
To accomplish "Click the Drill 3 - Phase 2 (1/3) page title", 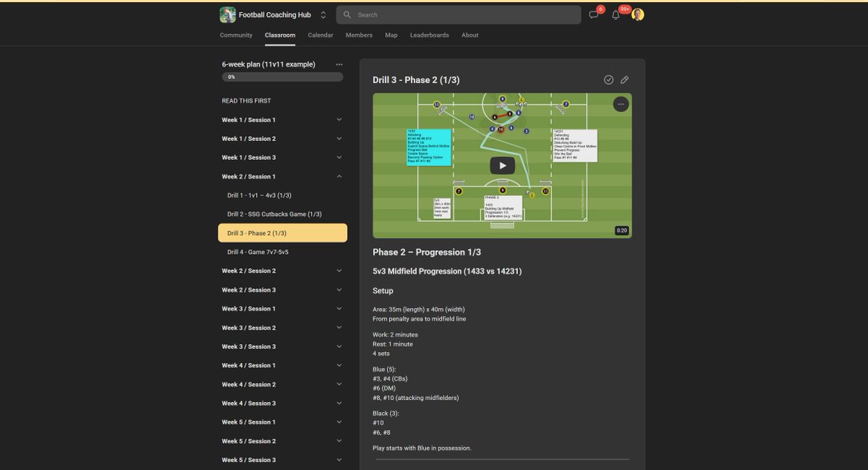I will [x=416, y=80].
